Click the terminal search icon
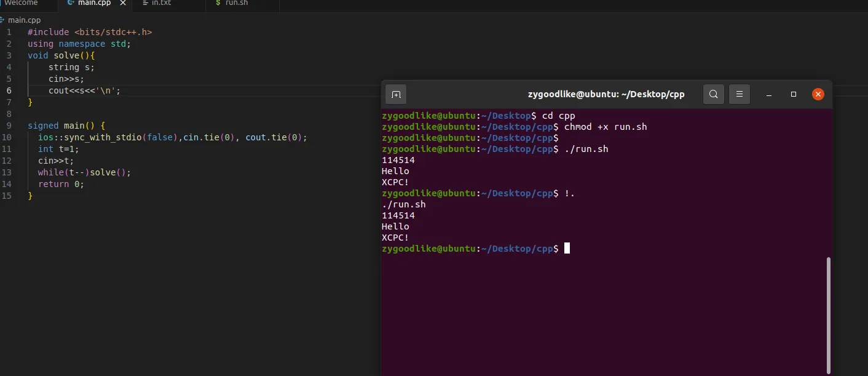The height and width of the screenshot is (376, 868). (x=714, y=94)
